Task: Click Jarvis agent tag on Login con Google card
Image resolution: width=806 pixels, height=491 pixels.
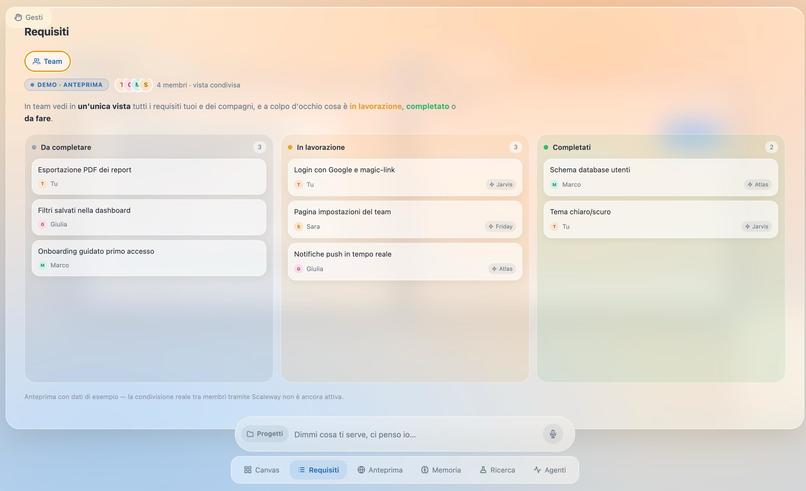Action: (x=501, y=185)
